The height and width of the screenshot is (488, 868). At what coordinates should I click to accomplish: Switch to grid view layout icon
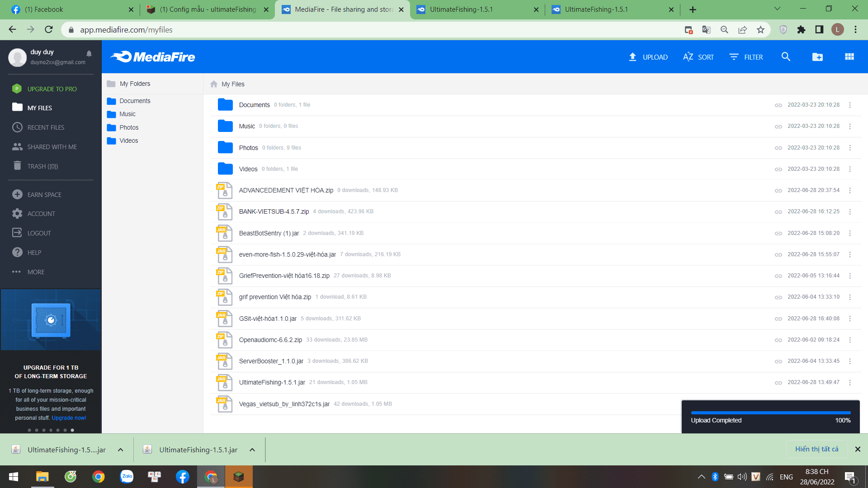849,57
